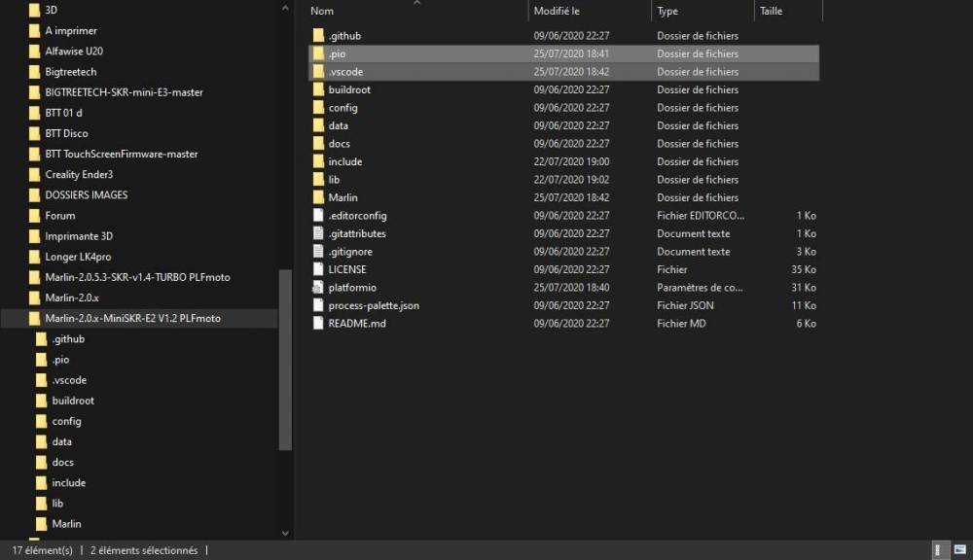
Task: Select DOSSIERS IMAGES tree folder
Action: tap(87, 194)
